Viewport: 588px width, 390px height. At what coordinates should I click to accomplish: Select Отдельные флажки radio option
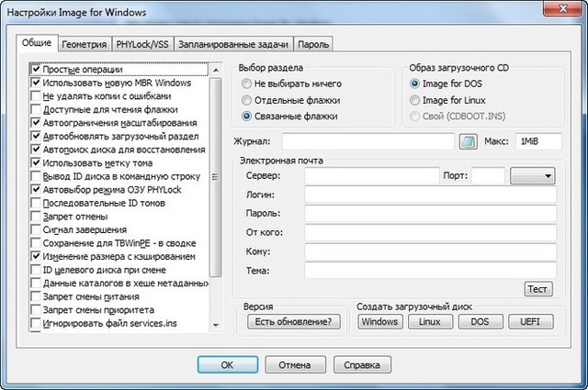(246, 100)
